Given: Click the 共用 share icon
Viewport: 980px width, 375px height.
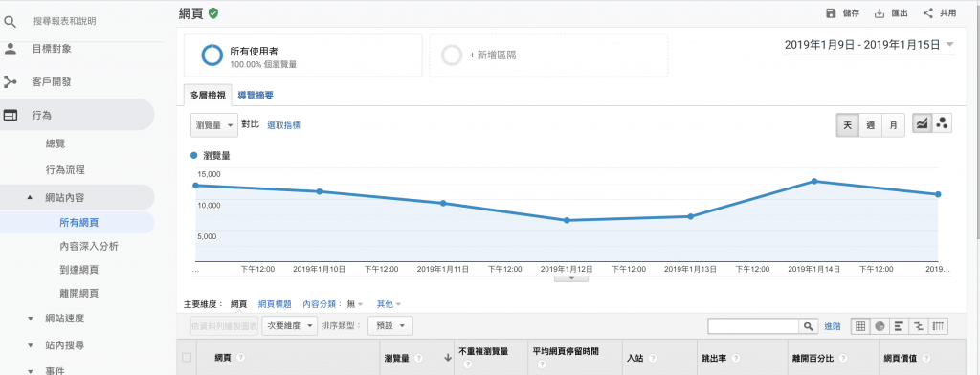Looking at the screenshot, I should click(928, 13).
